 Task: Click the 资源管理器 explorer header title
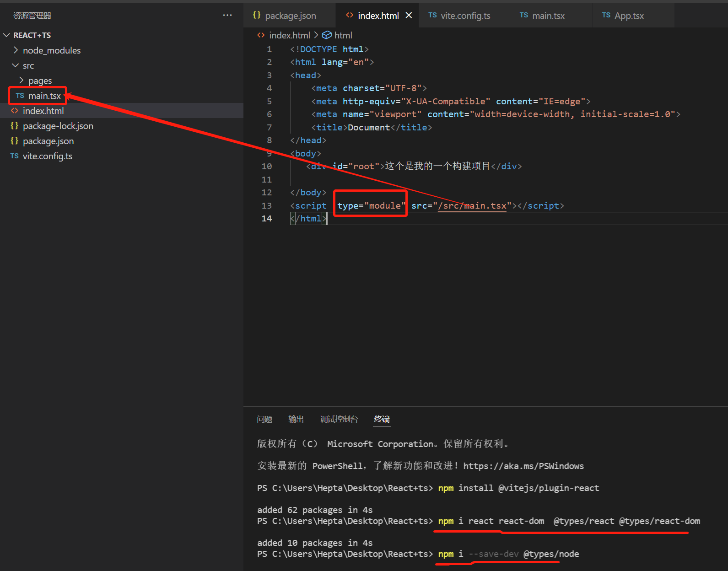[x=32, y=16]
